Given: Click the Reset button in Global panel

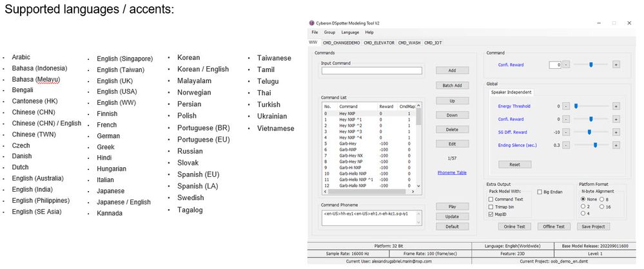Looking at the screenshot, I should (x=514, y=165).
